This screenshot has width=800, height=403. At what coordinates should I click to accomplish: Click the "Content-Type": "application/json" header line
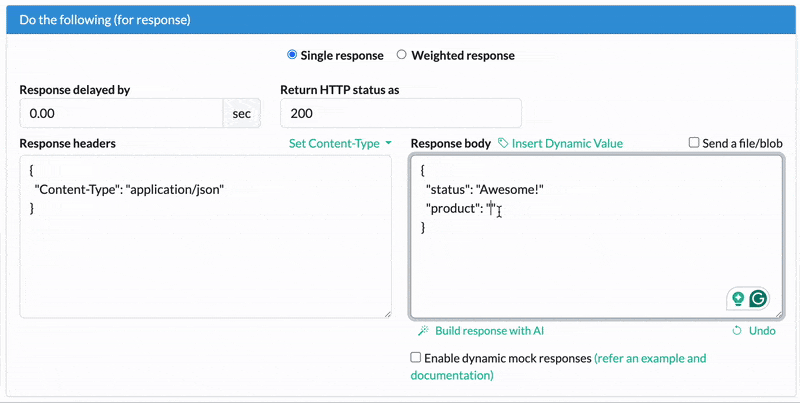click(x=129, y=190)
